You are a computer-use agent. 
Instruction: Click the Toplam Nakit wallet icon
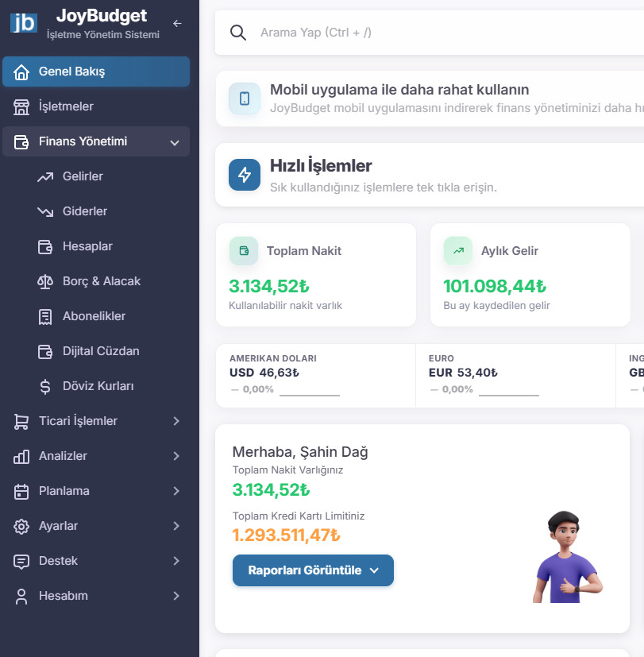(x=244, y=250)
